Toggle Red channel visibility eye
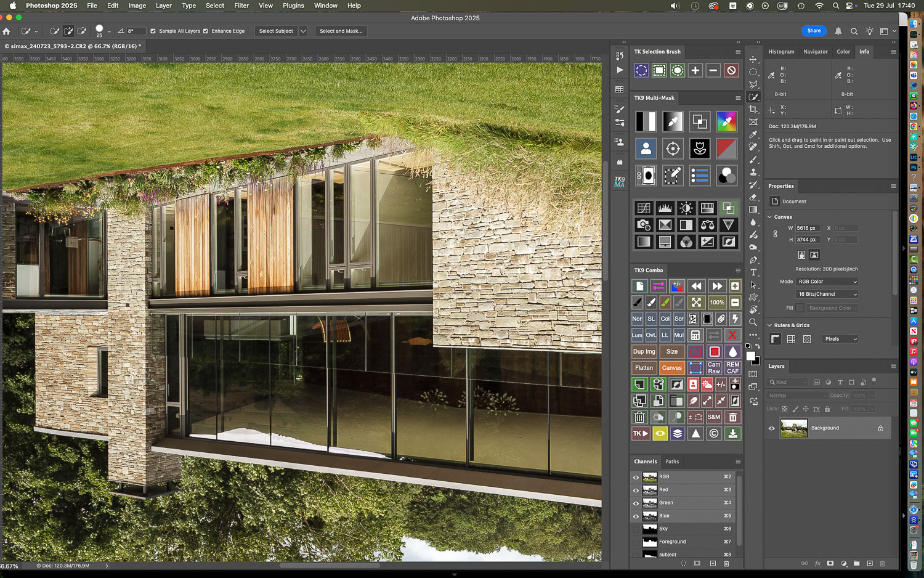The height and width of the screenshot is (578, 924). [x=636, y=490]
